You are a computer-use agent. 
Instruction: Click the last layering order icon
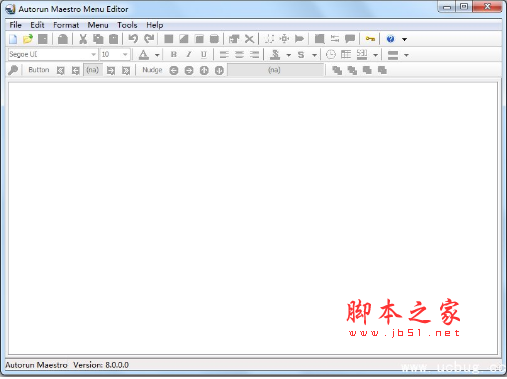pos(382,70)
